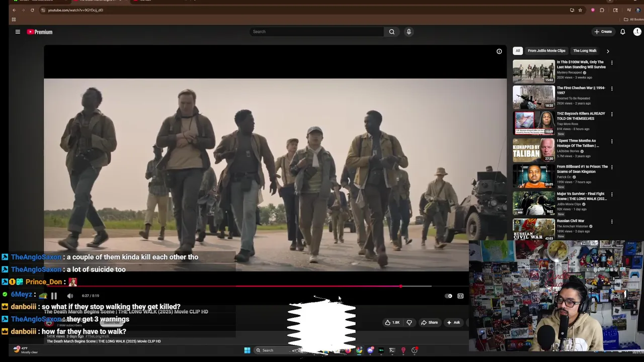Viewport: 644px width, 362px height.
Task: Open the account avatar menu
Action: point(637,32)
